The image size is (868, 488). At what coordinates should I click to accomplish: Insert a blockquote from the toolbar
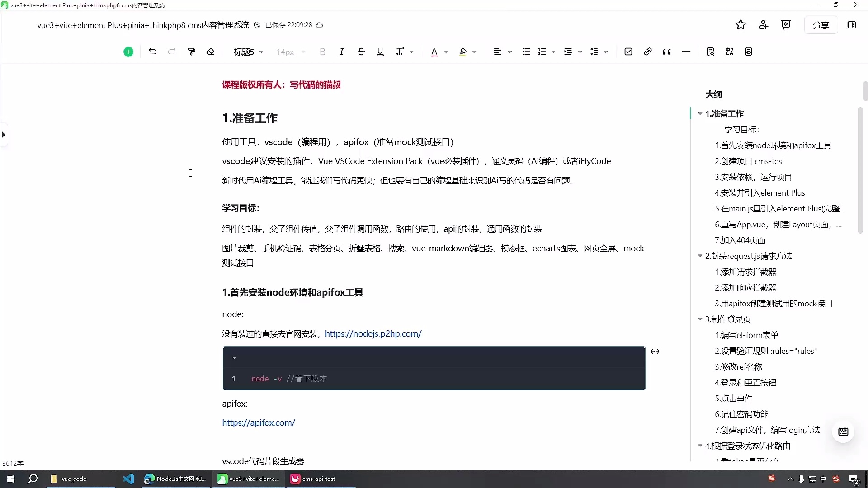pos(667,52)
